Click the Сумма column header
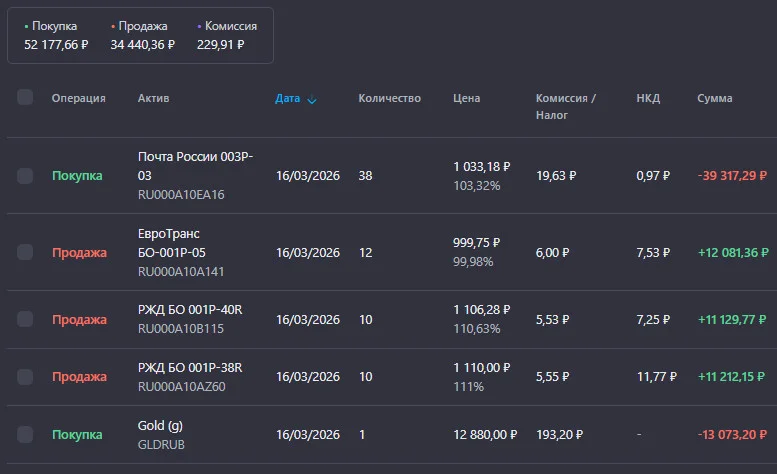Image resolution: width=777 pixels, height=474 pixels. point(715,98)
